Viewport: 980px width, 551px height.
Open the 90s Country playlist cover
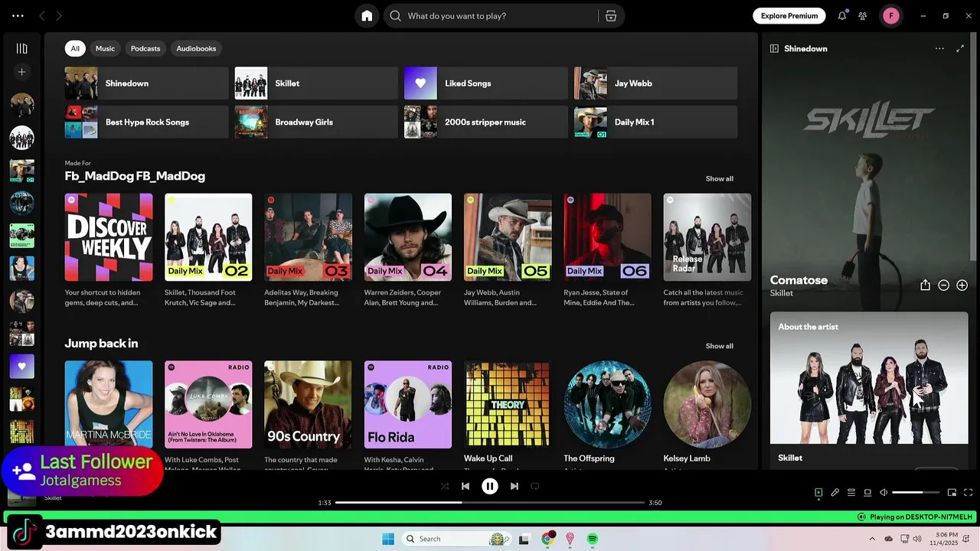pyautogui.click(x=308, y=405)
